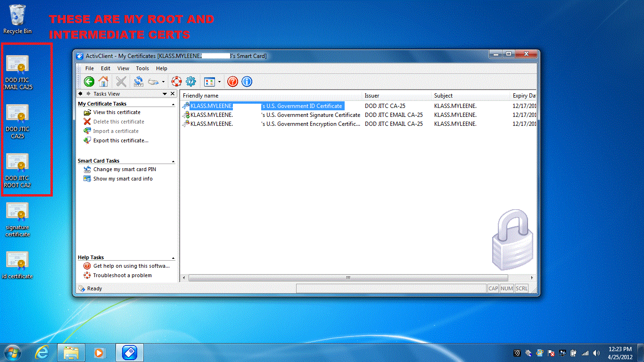Close the Tasks View pane

coord(173,94)
